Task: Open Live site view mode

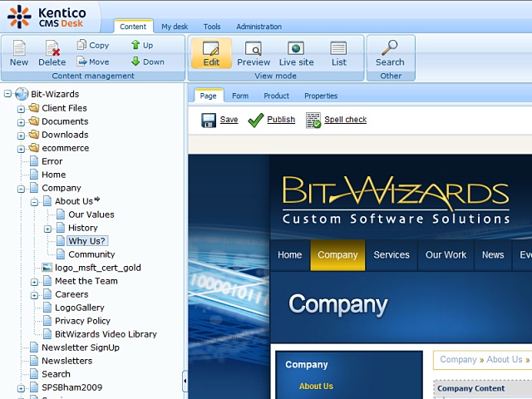Action: click(x=296, y=53)
